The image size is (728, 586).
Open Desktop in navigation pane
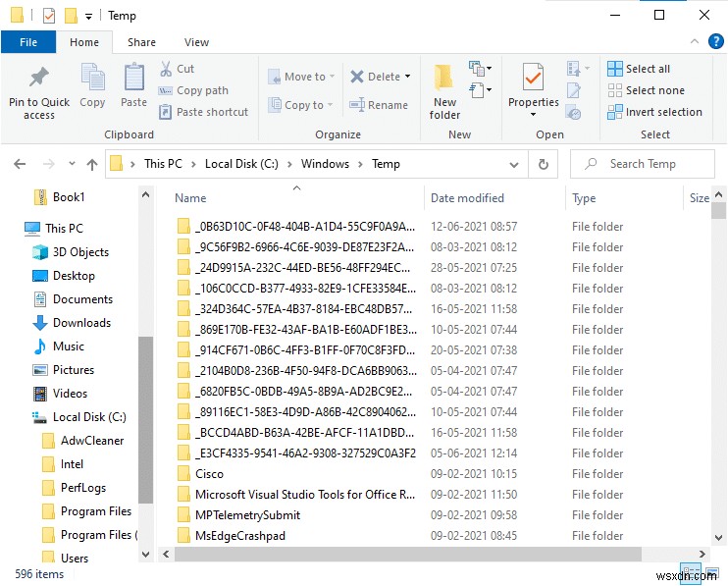pos(64,276)
